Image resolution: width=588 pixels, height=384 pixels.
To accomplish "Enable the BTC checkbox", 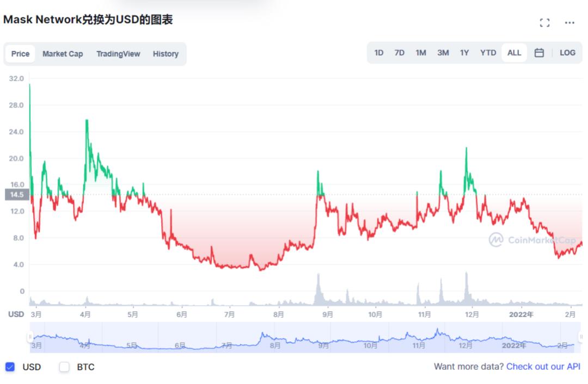I will tap(64, 367).
